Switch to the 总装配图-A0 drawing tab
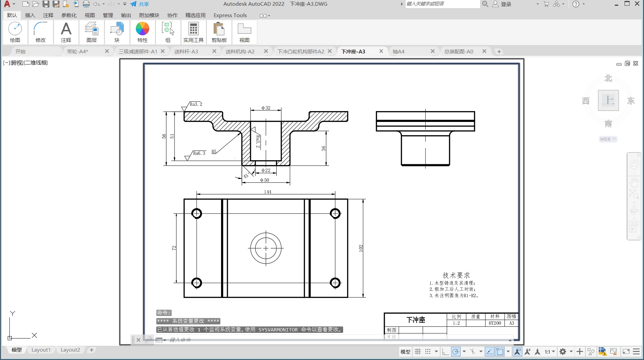The image size is (644, 360). coord(459,51)
